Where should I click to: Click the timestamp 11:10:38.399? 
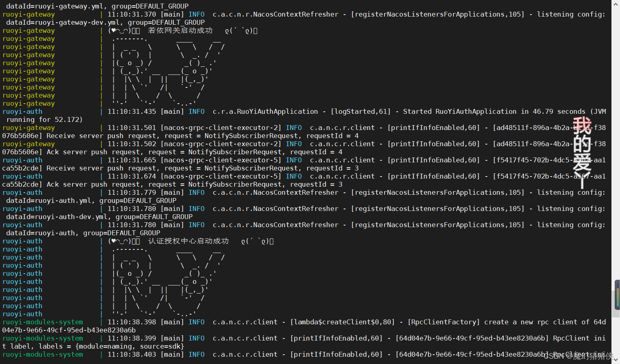[132, 338]
